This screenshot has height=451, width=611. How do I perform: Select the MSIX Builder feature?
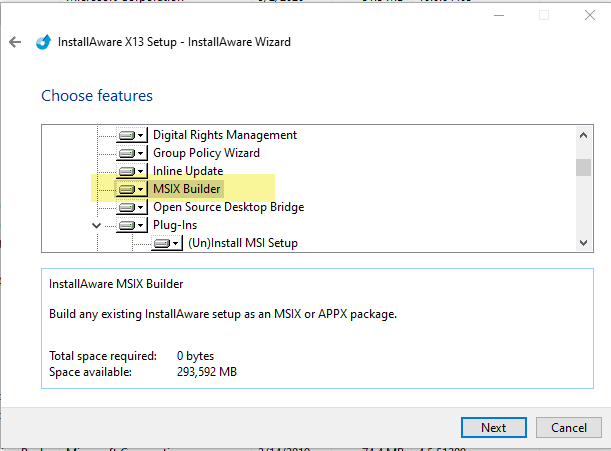tap(187, 189)
